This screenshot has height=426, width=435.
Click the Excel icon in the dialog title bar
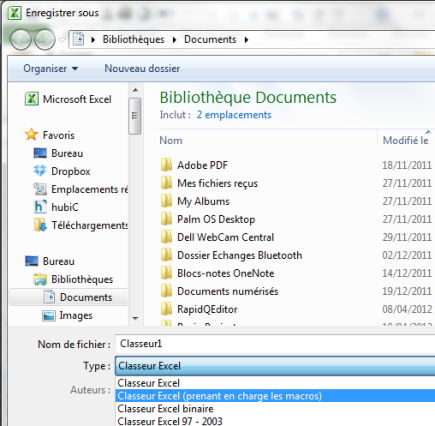point(15,13)
